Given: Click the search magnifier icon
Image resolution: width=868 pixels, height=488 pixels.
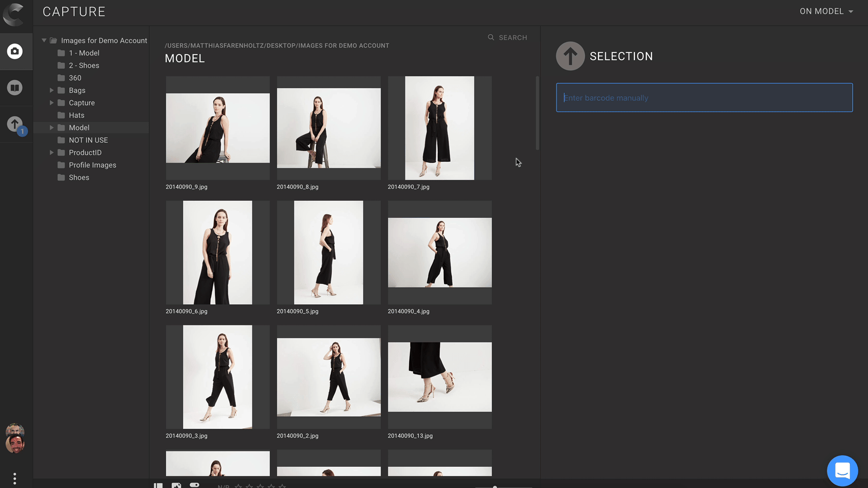Looking at the screenshot, I should coord(491,37).
